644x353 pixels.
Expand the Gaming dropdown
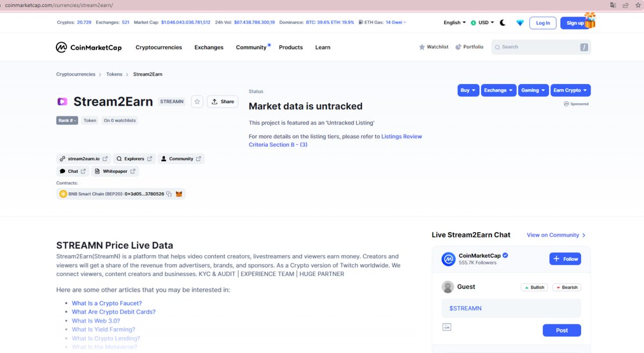(x=533, y=90)
